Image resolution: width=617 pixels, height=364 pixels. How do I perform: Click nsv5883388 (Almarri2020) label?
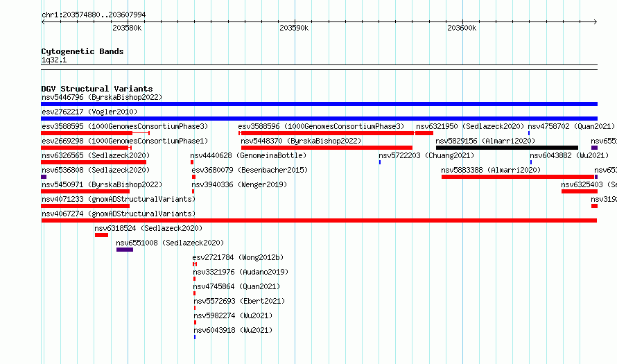coord(491,170)
